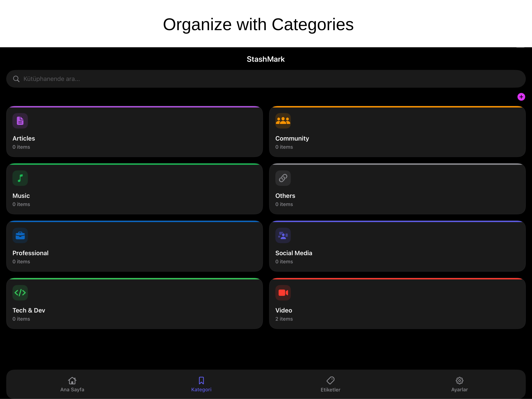The height and width of the screenshot is (399, 532).
Task: Open the Music category title
Action: click(x=21, y=196)
